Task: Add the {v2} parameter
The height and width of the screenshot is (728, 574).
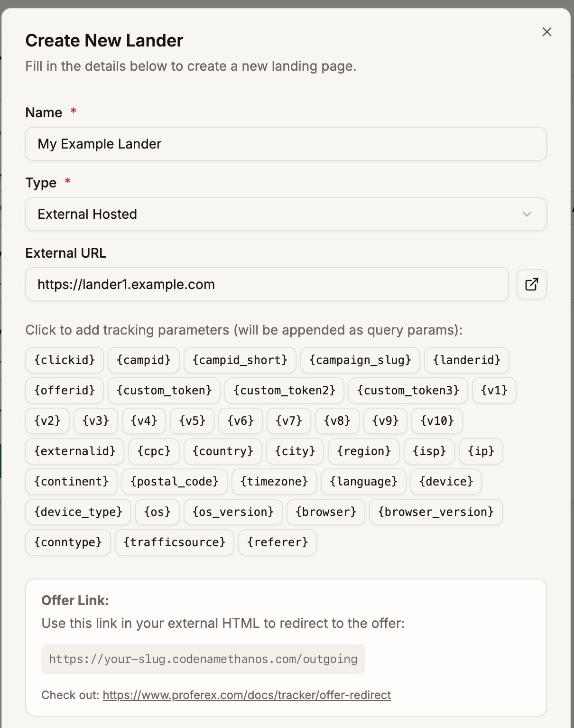Action: click(x=47, y=420)
